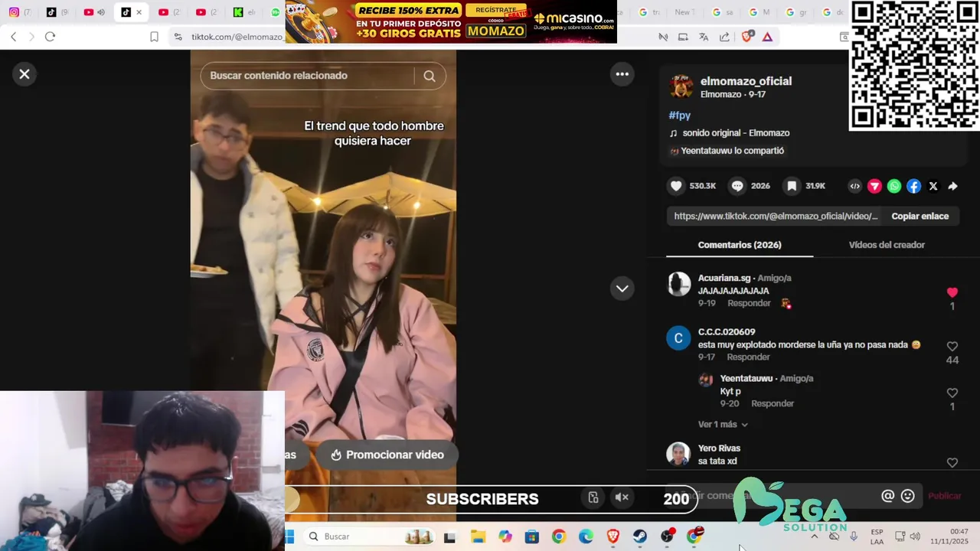Click translate page icon
Image resolution: width=980 pixels, height=551 pixels.
[x=704, y=37]
